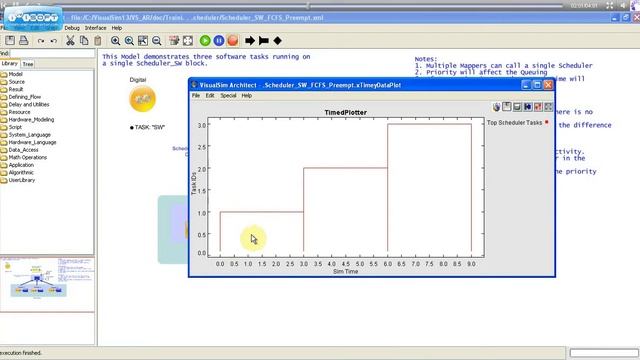Viewport: 640px width, 360px height.
Task: Click the model overview thumbnail panel
Action: (47, 284)
